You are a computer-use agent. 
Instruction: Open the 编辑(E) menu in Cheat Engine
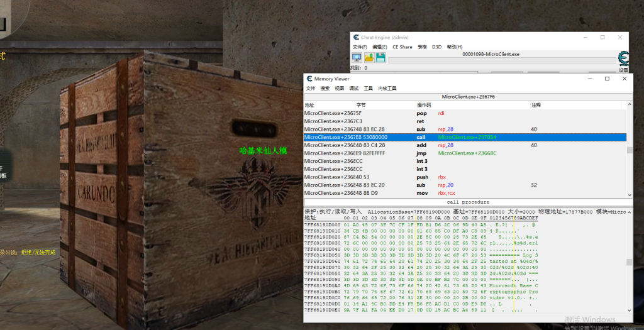pos(380,47)
